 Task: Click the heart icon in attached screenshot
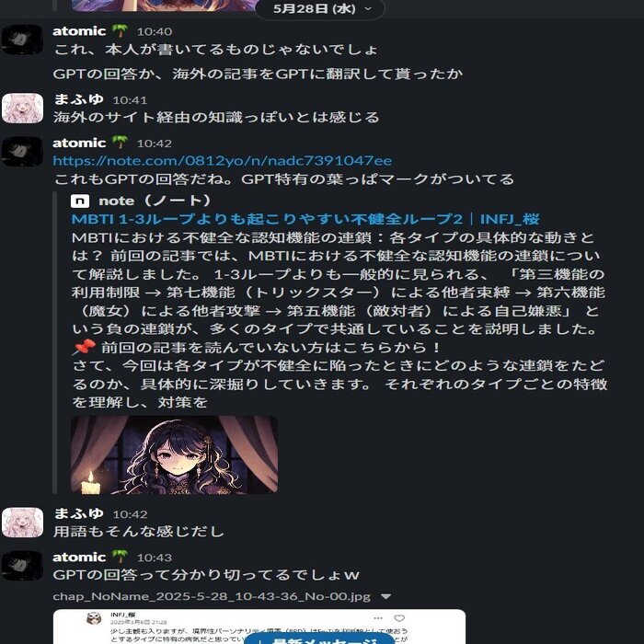[x=399, y=618]
